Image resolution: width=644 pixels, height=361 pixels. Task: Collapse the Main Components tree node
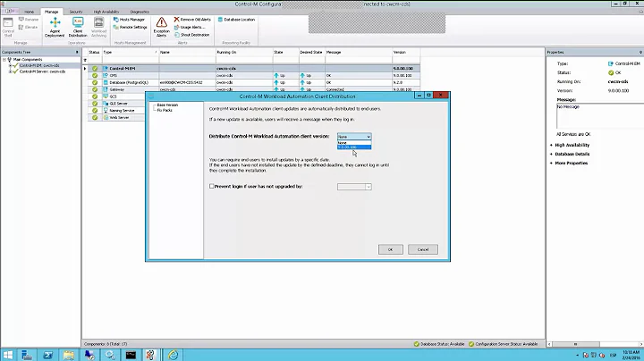(x=4, y=60)
